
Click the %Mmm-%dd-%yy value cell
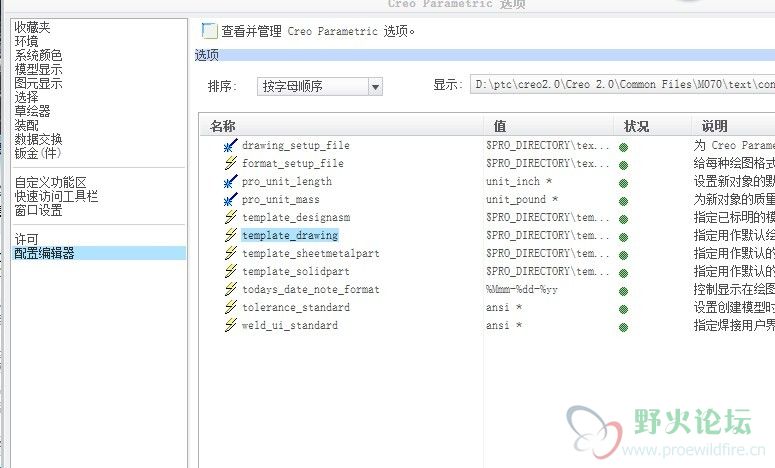coord(522,289)
